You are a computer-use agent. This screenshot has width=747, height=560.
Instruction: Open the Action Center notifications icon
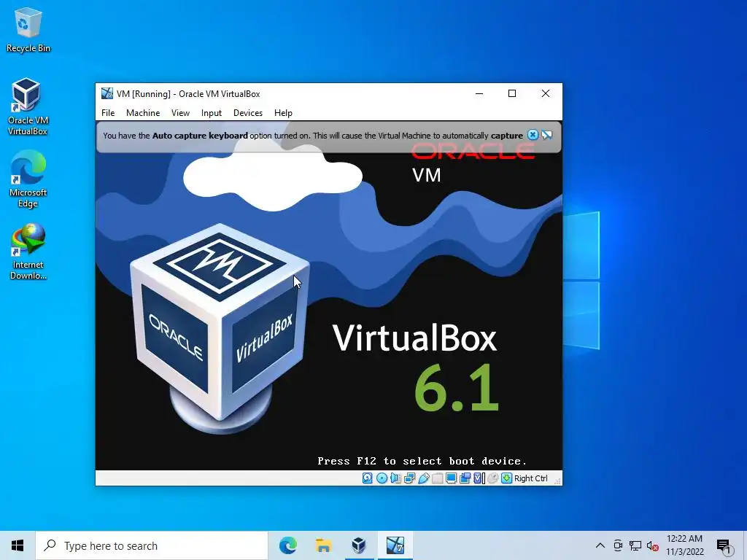pos(724,545)
